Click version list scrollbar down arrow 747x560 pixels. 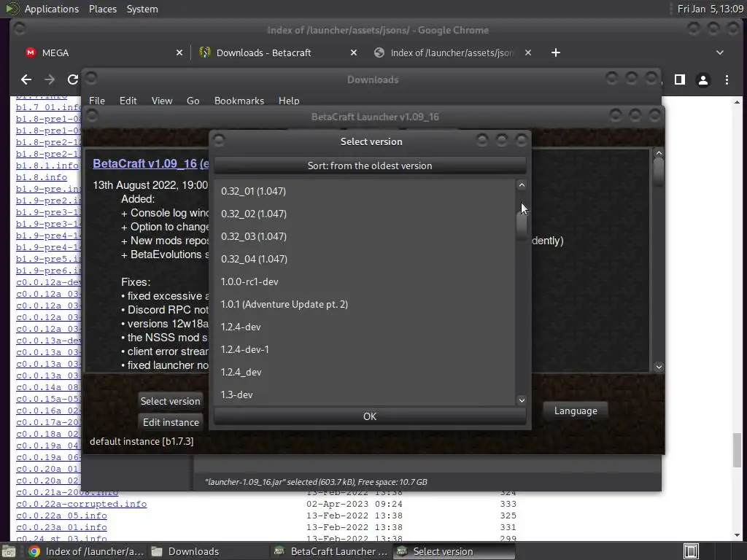pos(522,400)
